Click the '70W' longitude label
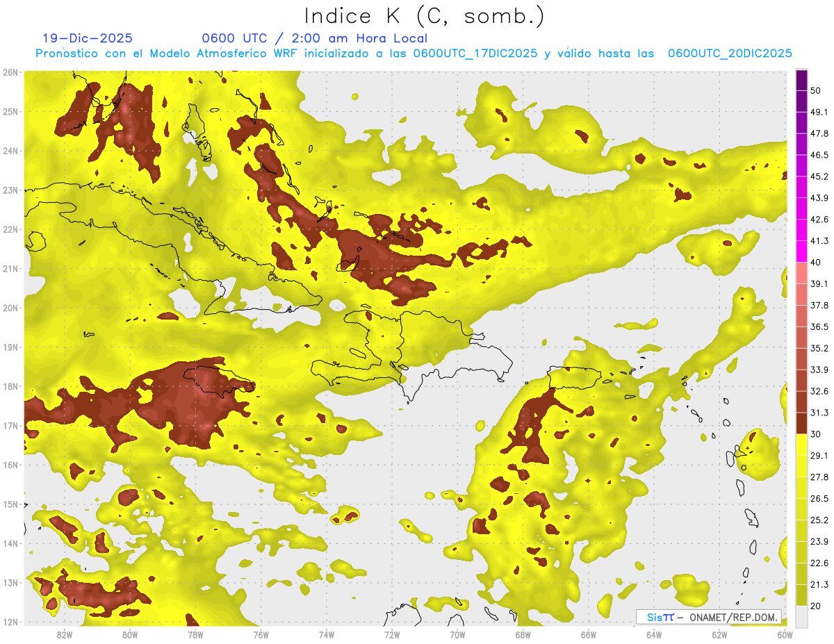Screen dimensions: 834x644 (457, 634)
